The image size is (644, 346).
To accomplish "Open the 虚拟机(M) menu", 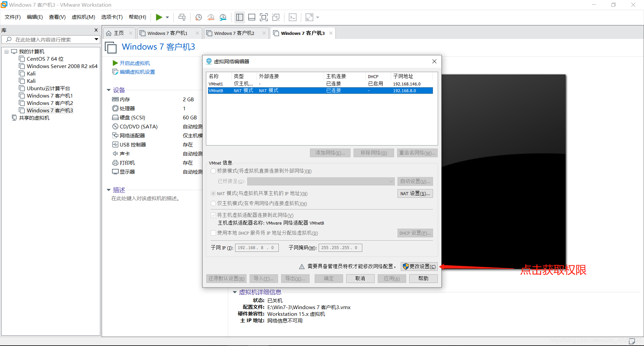I will (84, 17).
